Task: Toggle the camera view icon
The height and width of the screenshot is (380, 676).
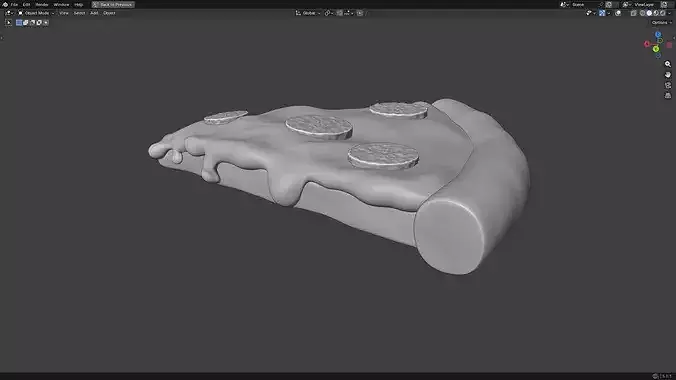Action: coord(668,85)
